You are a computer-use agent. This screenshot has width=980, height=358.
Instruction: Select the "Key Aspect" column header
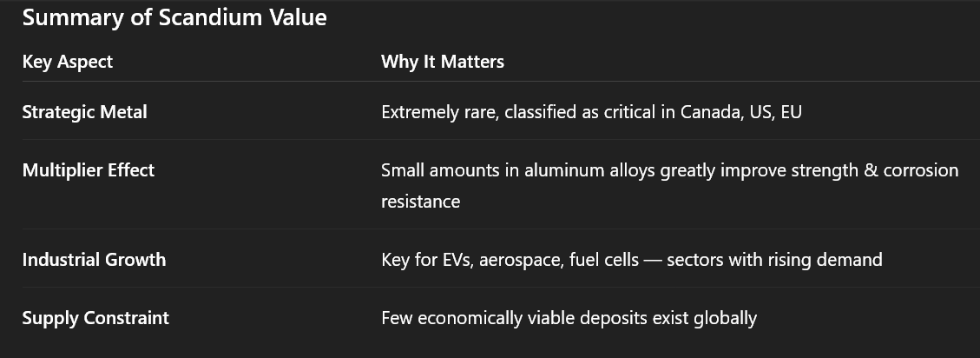(x=68, y=62)
